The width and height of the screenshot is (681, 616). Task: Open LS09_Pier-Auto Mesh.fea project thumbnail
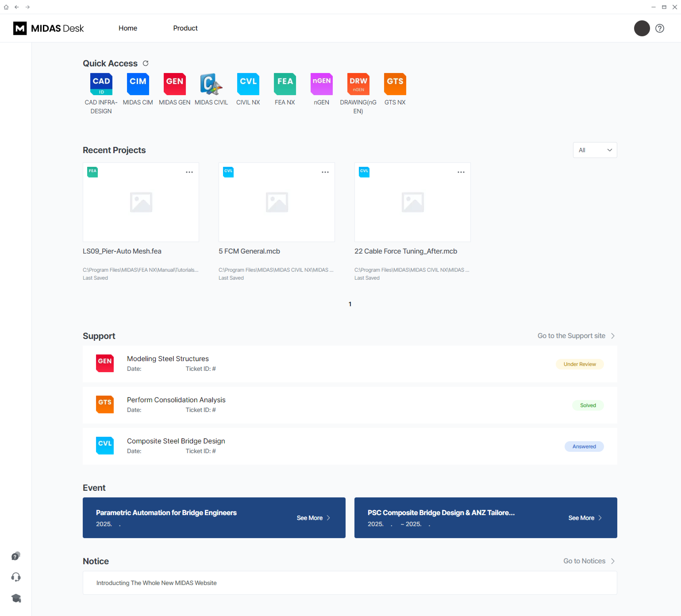pos(141,202)
